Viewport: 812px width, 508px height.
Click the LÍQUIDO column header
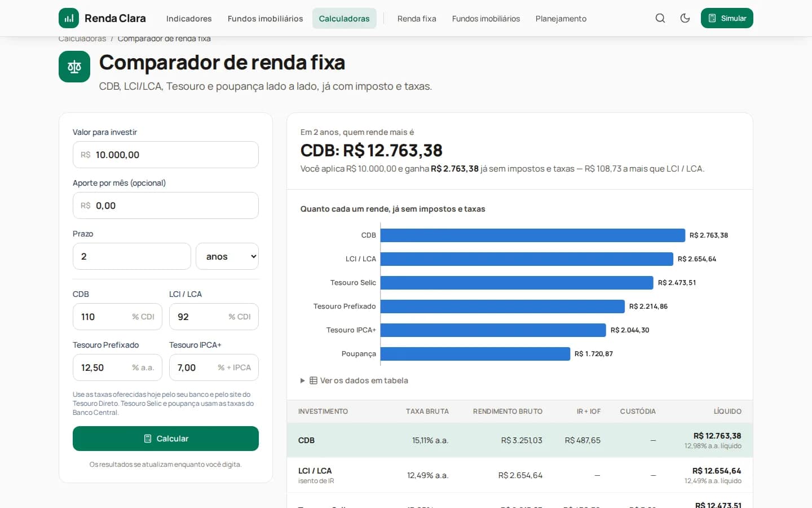(727, 411)
